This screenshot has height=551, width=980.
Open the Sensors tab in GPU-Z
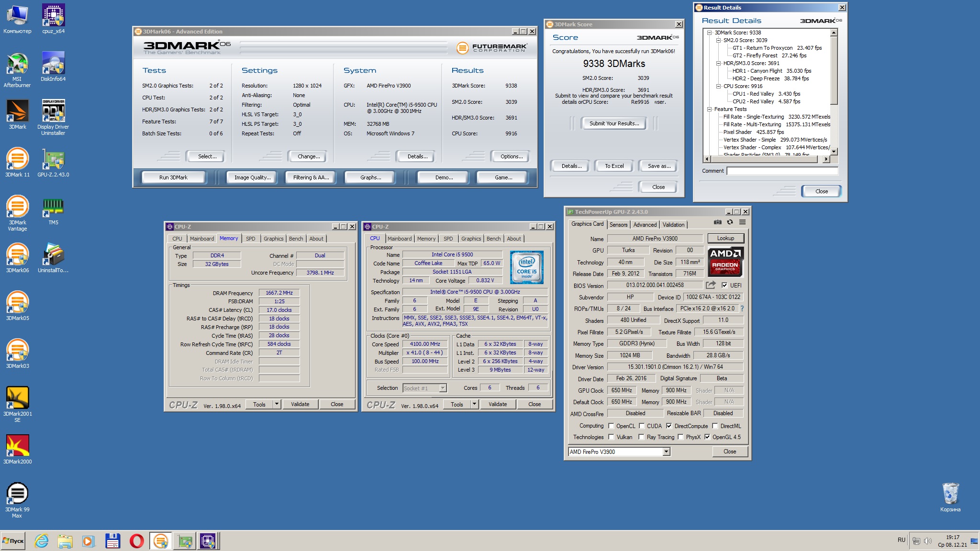pyautogui.click(x=618, y=225)
